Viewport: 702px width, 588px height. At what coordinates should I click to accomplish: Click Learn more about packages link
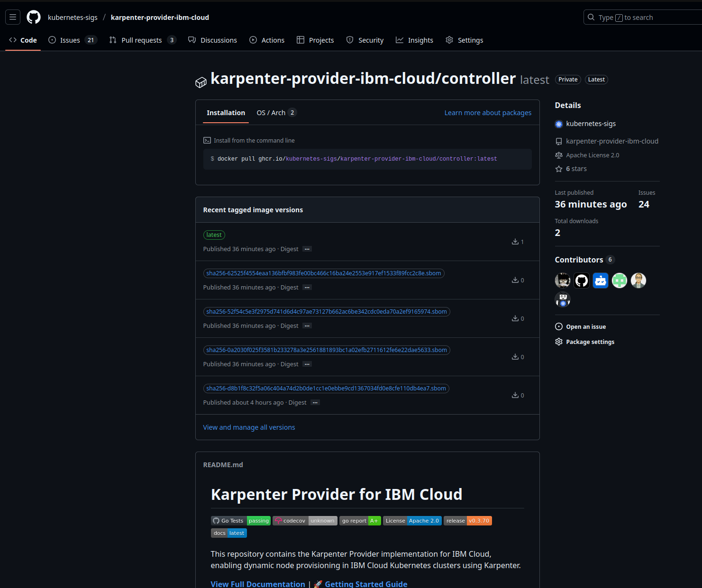(487, 113)
